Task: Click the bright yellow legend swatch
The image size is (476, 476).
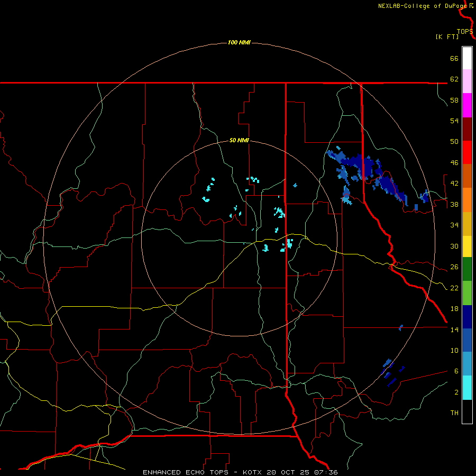Action: pos(467,246)
